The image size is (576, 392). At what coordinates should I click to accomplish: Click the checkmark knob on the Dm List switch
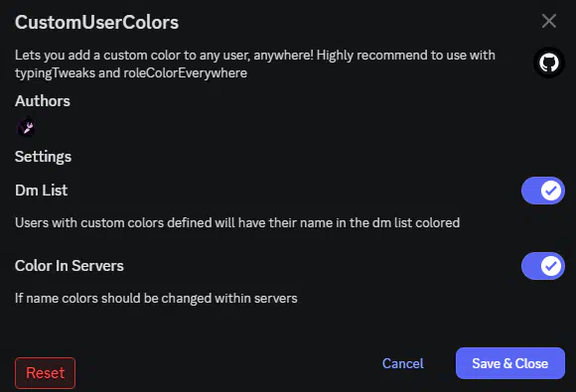[550, 191]
